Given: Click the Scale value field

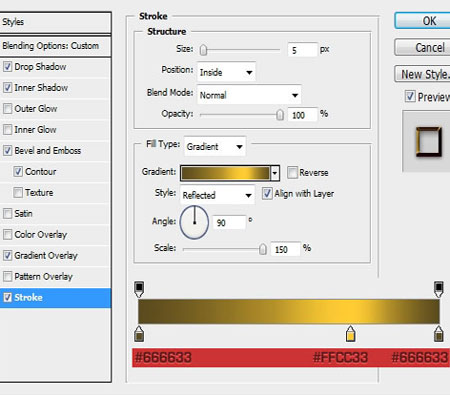Looking at the screenshot, I should coord(286,249).
